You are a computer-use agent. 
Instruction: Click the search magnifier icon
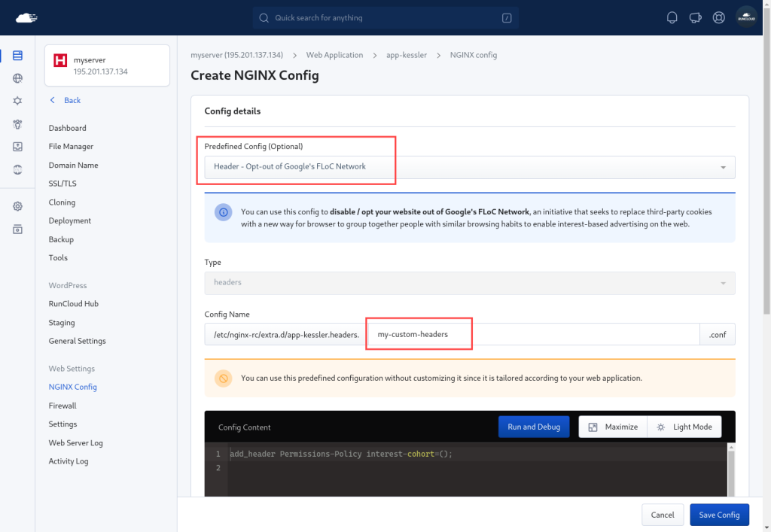pyautogui.click(x=264, y=18)
